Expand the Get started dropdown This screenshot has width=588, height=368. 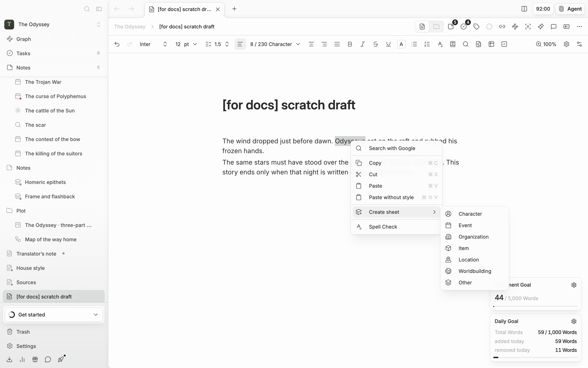(54, 314)
